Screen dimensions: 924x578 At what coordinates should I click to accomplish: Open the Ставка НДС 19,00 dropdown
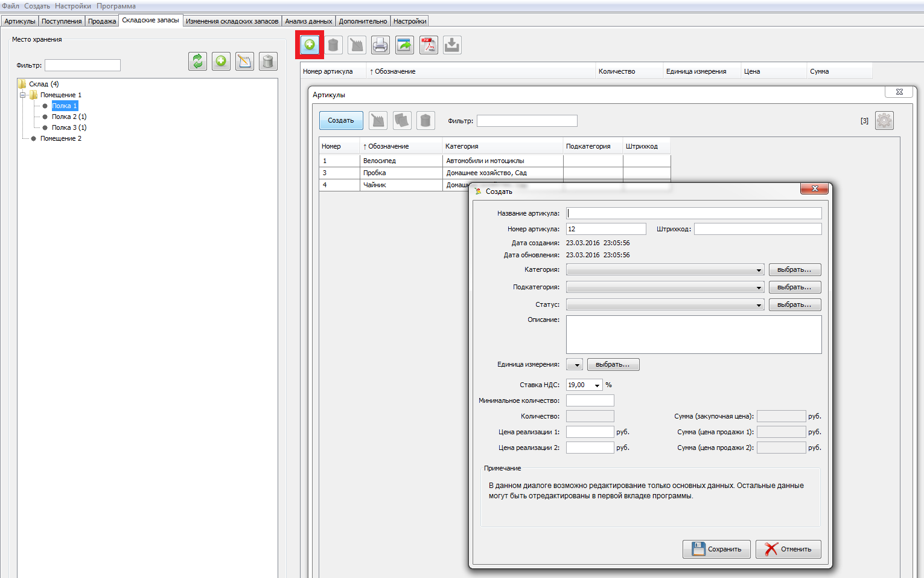(597, 385)
